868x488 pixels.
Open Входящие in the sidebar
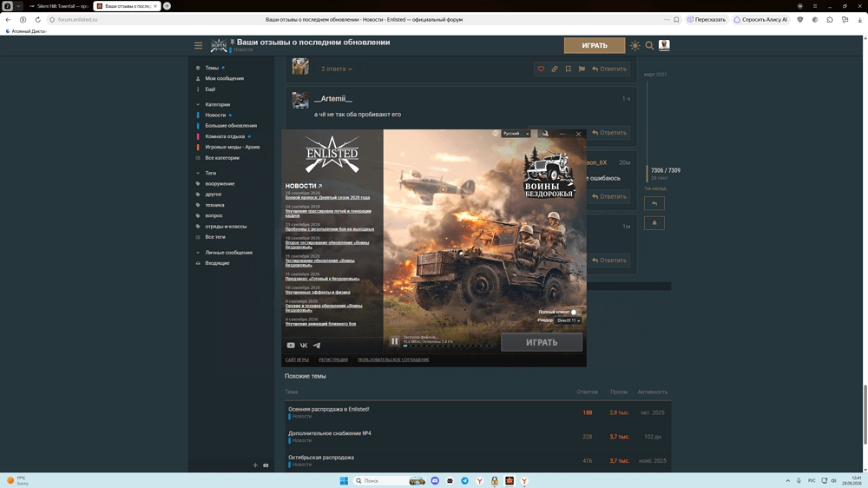pos(217,263)
